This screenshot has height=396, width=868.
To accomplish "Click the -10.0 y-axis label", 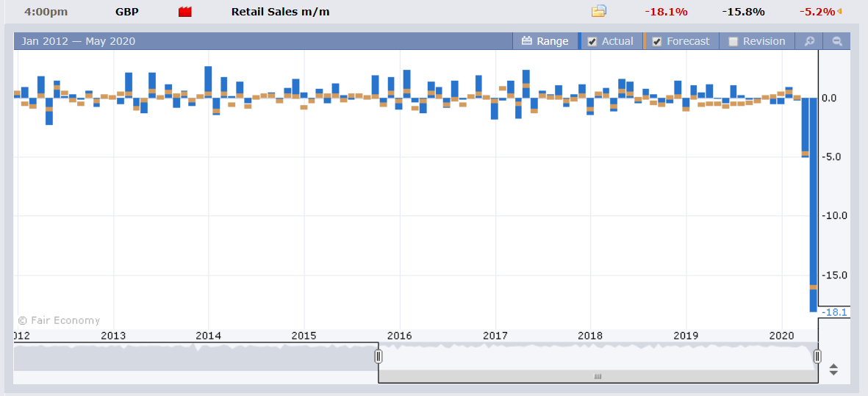I will pyautogui.click(x=836, y=216).
